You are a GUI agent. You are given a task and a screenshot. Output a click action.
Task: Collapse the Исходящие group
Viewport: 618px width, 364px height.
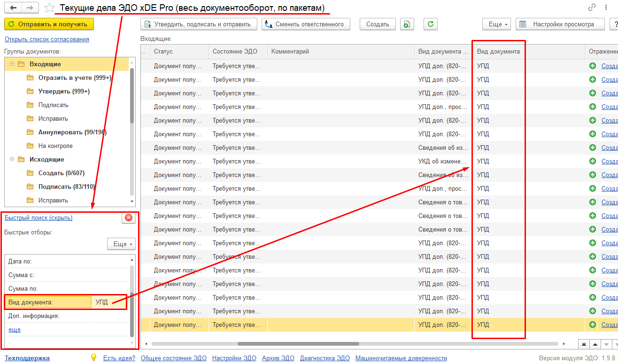point(12,159)
